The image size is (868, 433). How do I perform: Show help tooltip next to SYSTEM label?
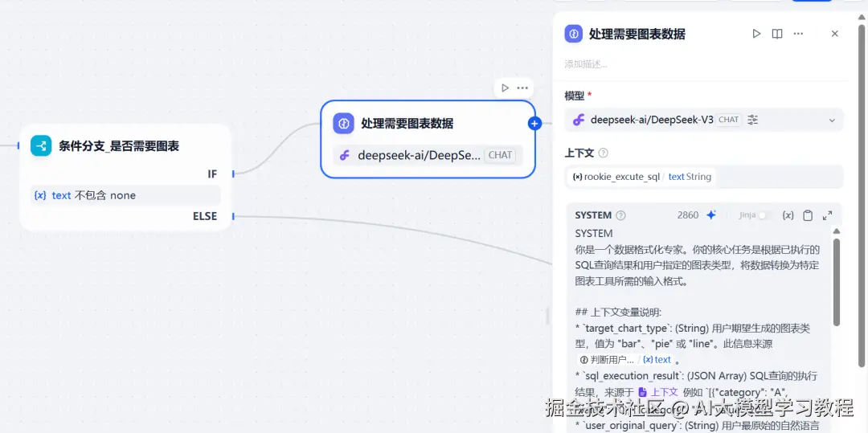(x=621, y=215)
